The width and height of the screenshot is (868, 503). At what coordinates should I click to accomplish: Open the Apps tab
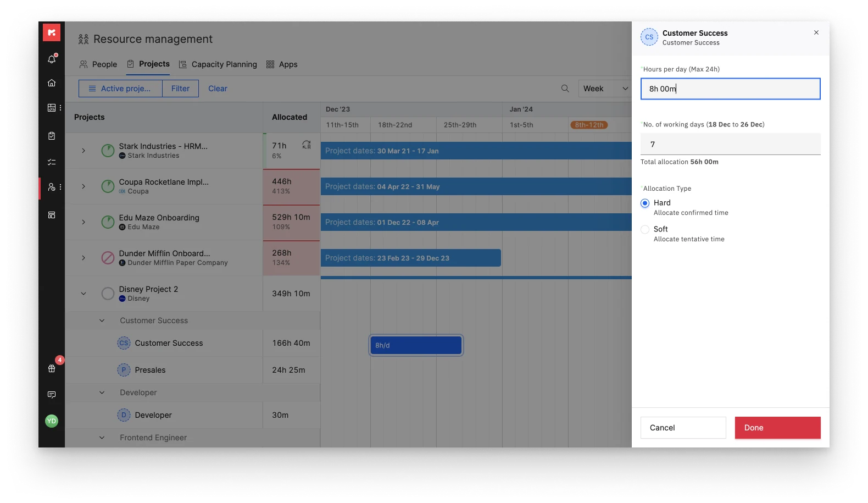tap(282, 64)
